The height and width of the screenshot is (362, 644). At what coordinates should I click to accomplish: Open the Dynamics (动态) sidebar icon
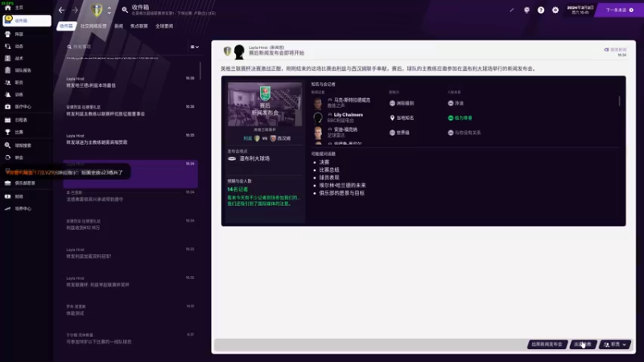click(8, 47)
